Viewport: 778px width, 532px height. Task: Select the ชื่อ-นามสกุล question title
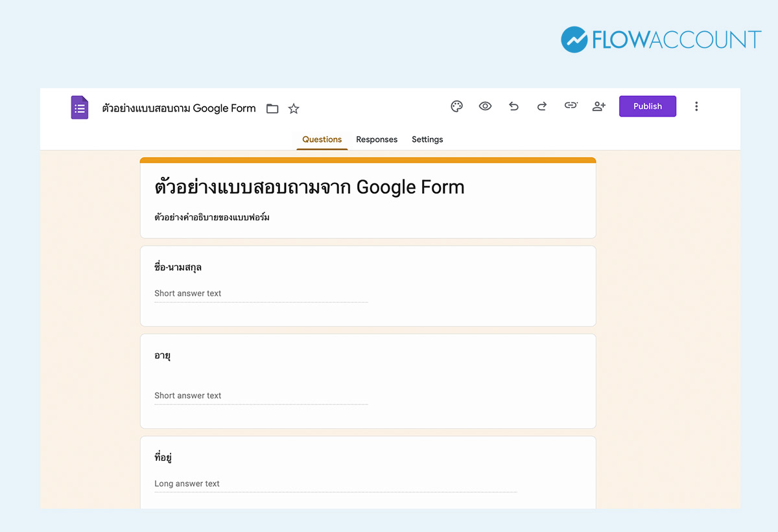[x=178, y=267]
